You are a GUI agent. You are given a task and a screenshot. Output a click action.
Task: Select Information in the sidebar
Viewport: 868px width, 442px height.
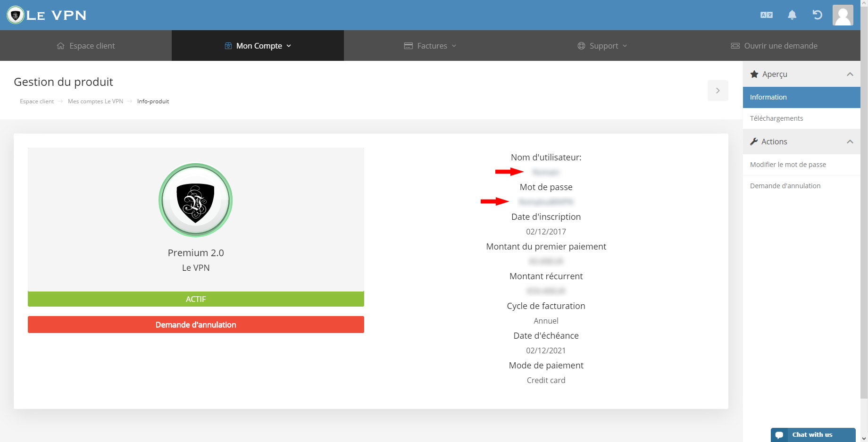[801, 97]
